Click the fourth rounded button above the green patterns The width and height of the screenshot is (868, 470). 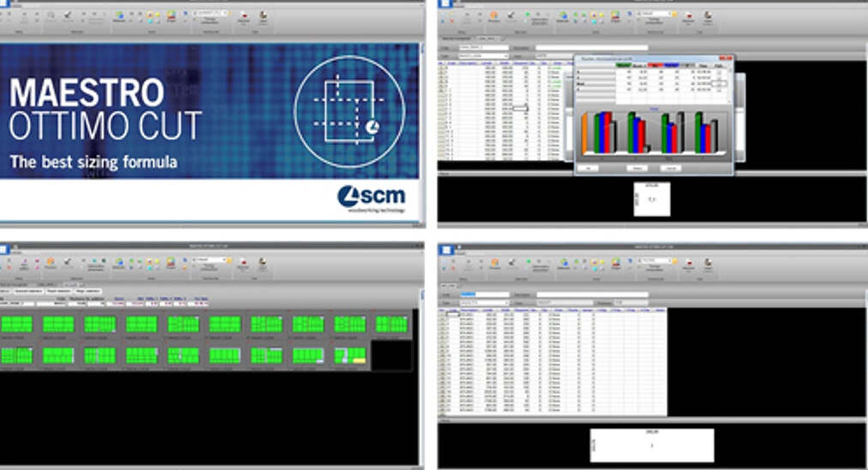[88, 291]
